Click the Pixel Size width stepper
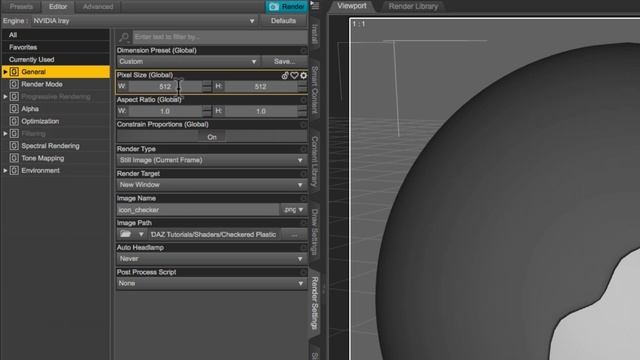Viewport: 640px width, 360px height. click(x=207, y=87)
